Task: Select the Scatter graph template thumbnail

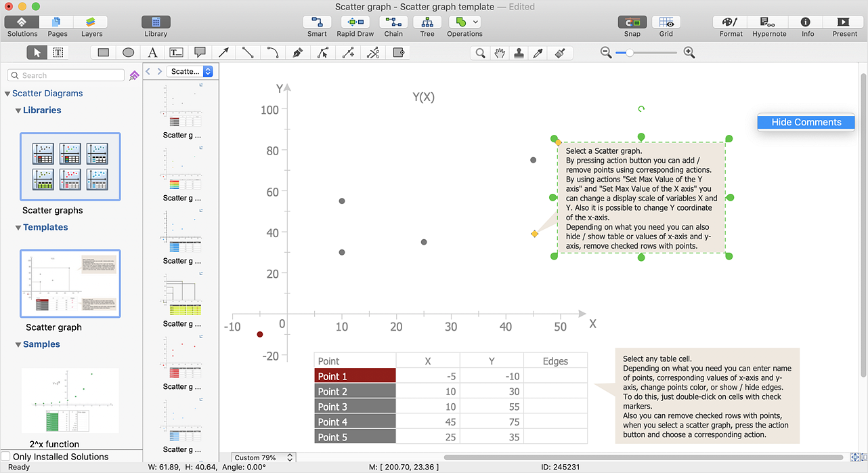Action: pos(70,284)
